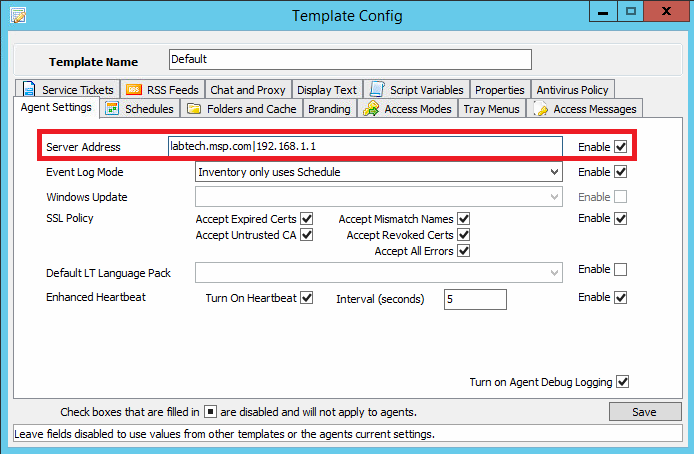Screen dimensions: 694x454
Task: Minimize the Template Config window
Action: 603,12
